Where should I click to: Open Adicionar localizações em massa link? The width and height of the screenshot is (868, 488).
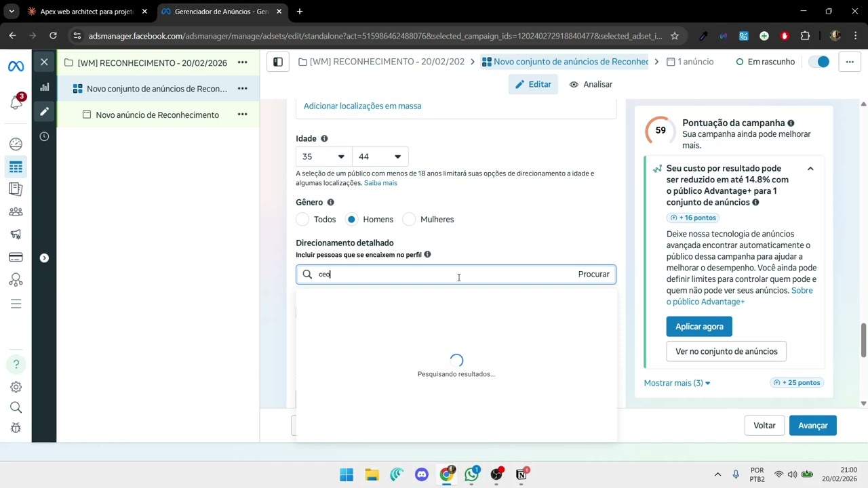362,106
